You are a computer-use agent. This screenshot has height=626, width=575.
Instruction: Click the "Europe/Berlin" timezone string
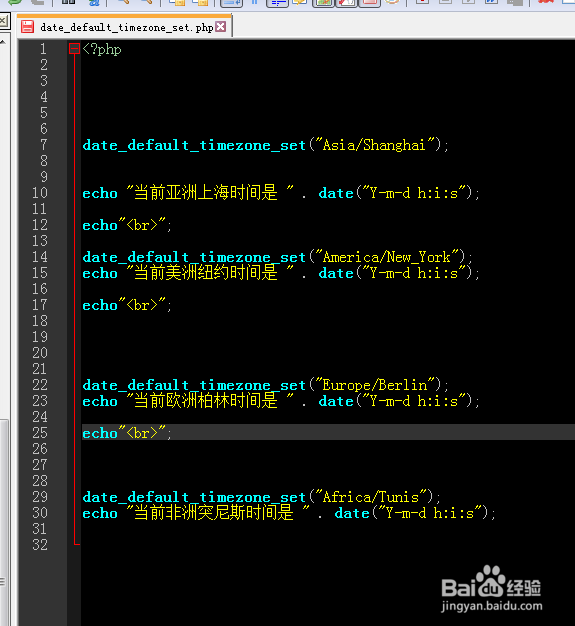click(375, 385)
